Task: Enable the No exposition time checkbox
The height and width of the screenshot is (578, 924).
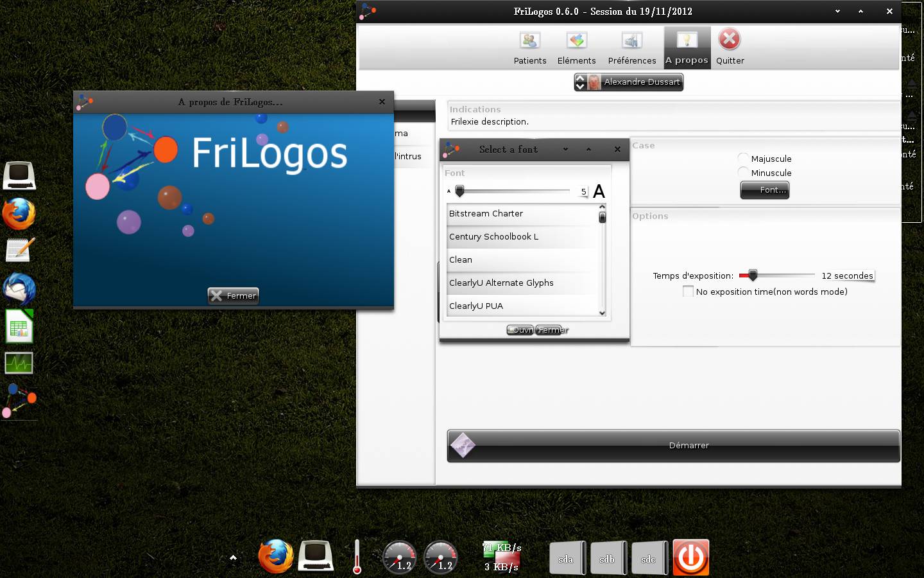Action: 689,292
